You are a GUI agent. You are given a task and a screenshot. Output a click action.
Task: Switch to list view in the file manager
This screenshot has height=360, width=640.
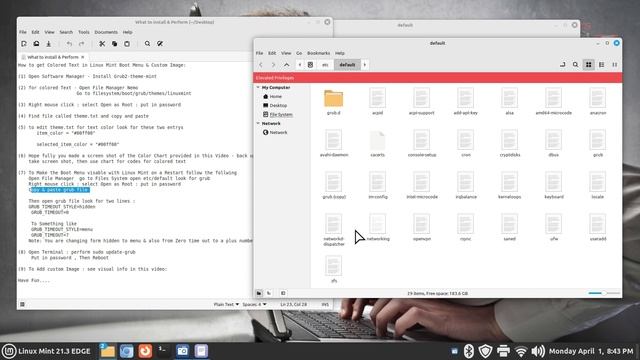coord(602,65)
